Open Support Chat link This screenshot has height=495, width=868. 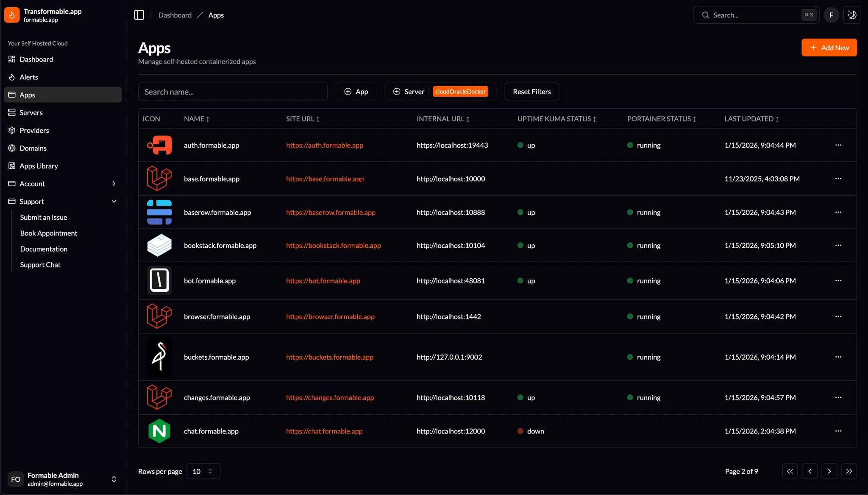[x=40, y=265]
